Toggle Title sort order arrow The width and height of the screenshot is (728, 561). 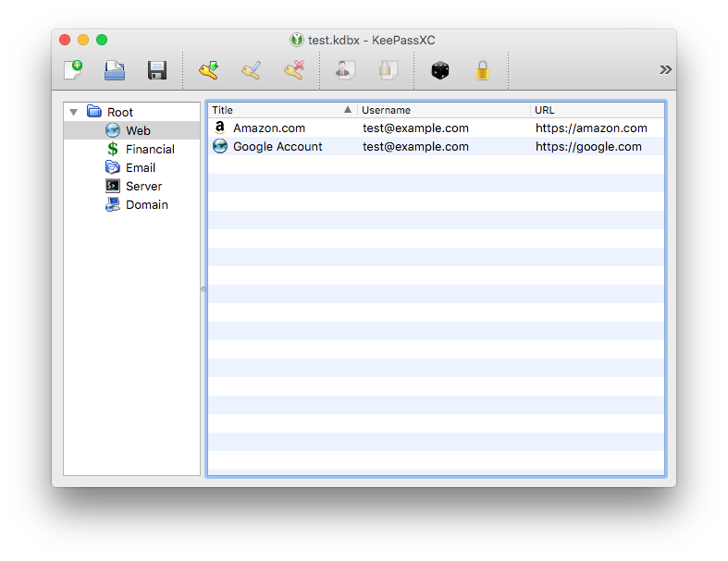347,109
